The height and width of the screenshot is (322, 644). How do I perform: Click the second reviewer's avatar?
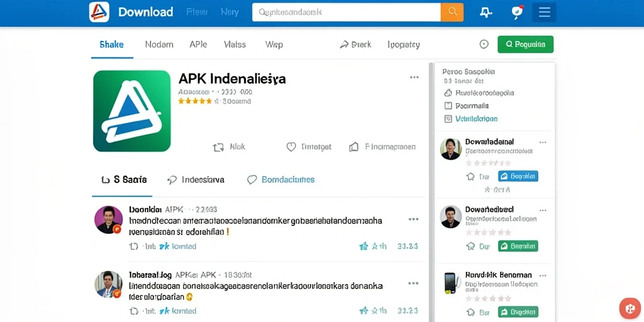coord(108,284)
